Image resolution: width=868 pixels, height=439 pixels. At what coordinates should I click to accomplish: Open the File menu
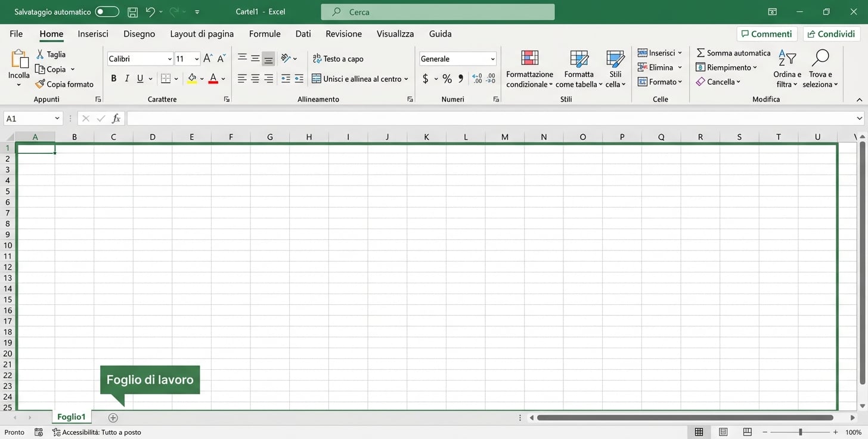click(x=16, y=34)
